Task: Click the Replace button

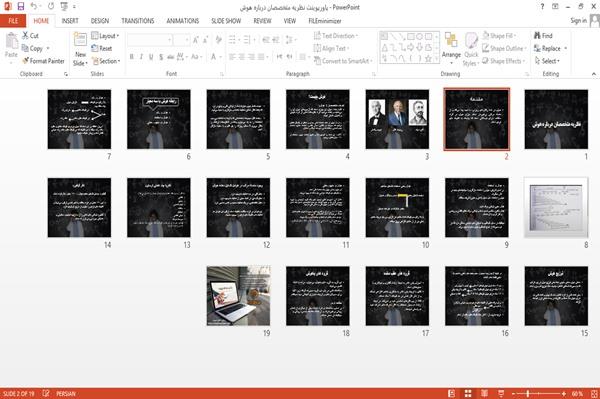Action: click(x=550, y=48)
